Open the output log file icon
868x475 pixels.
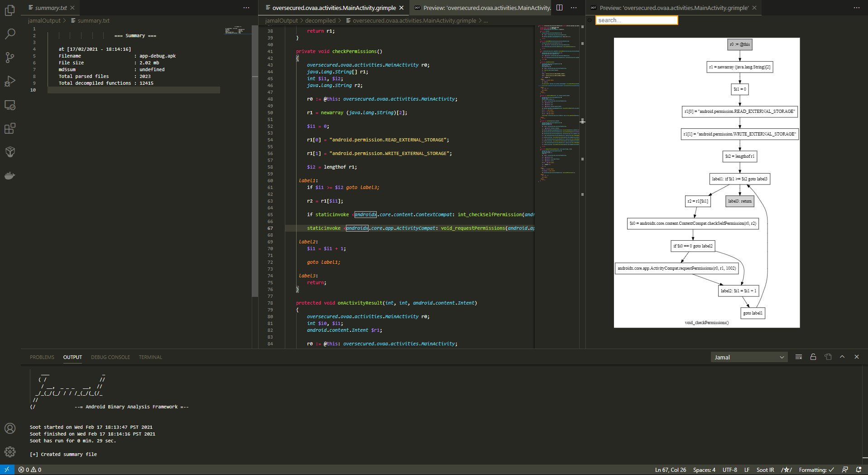coord(828,357)
